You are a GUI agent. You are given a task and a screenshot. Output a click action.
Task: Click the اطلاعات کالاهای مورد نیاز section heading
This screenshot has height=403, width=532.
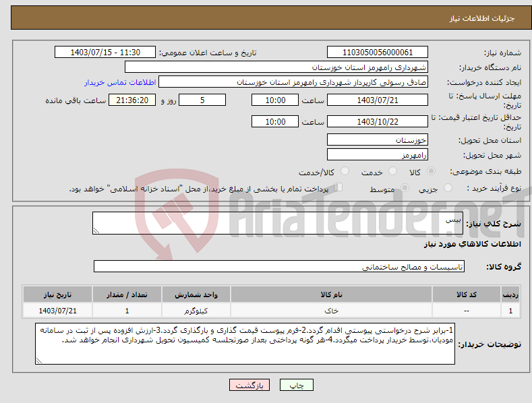point(472,244)
